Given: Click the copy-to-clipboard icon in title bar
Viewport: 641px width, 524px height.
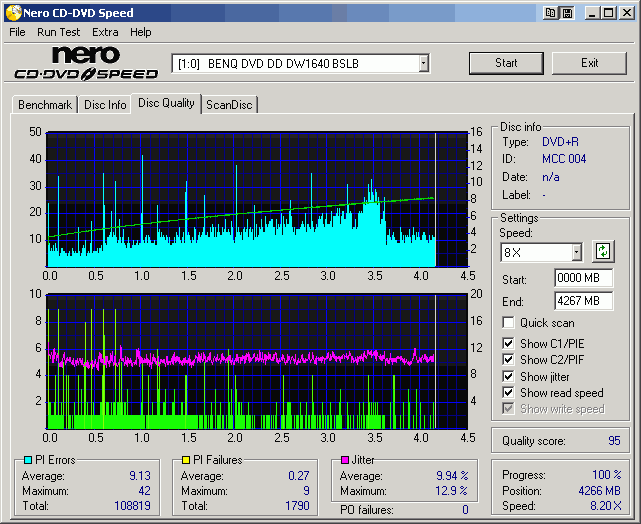Looking at the screenshot, I should click(x=550, y=13).
